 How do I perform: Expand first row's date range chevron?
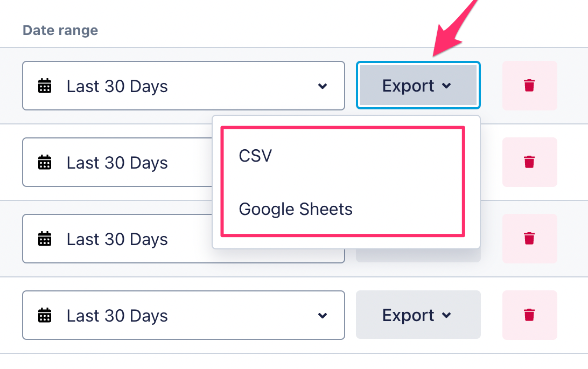tap(323, 86)
